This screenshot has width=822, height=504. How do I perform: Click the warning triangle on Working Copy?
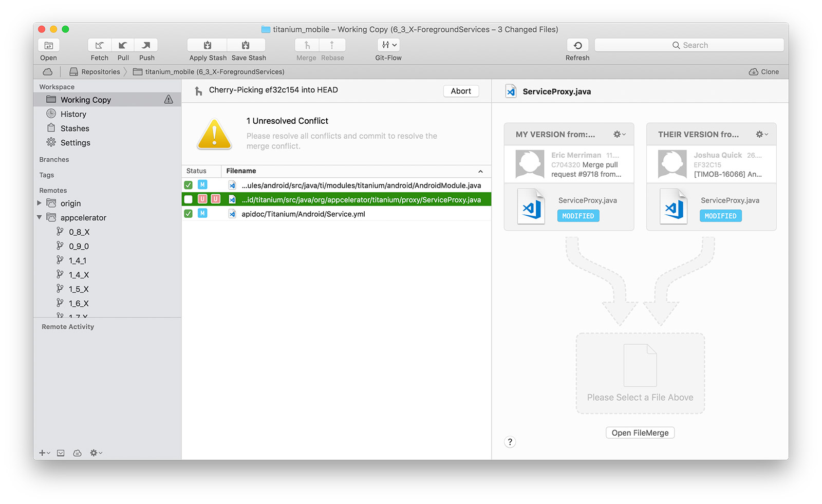[169, 100]
